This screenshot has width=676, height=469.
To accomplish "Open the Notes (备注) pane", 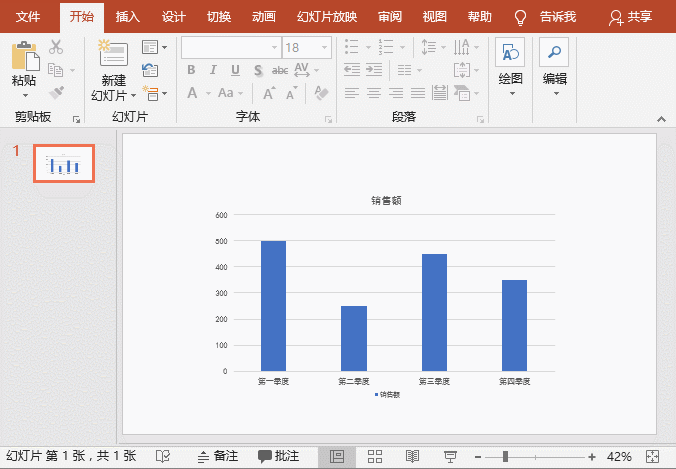I will (x=218, y=456).
